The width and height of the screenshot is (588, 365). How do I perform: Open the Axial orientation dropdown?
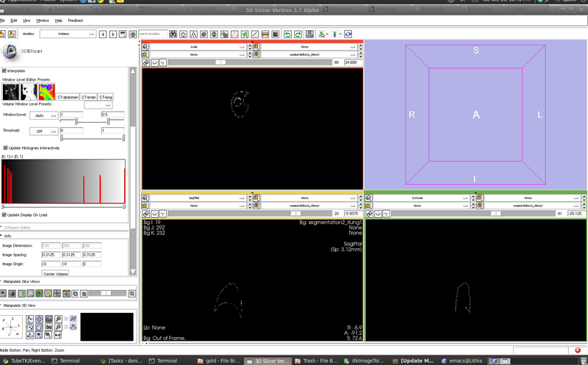pyautogui.click(x=198, y=47)
